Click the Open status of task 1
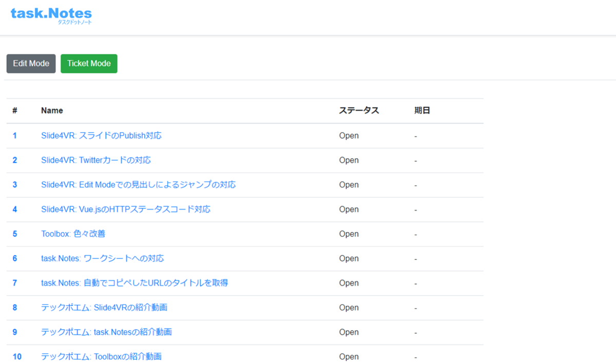This screenshot has height=364, width=616. (x=349, y=135)
